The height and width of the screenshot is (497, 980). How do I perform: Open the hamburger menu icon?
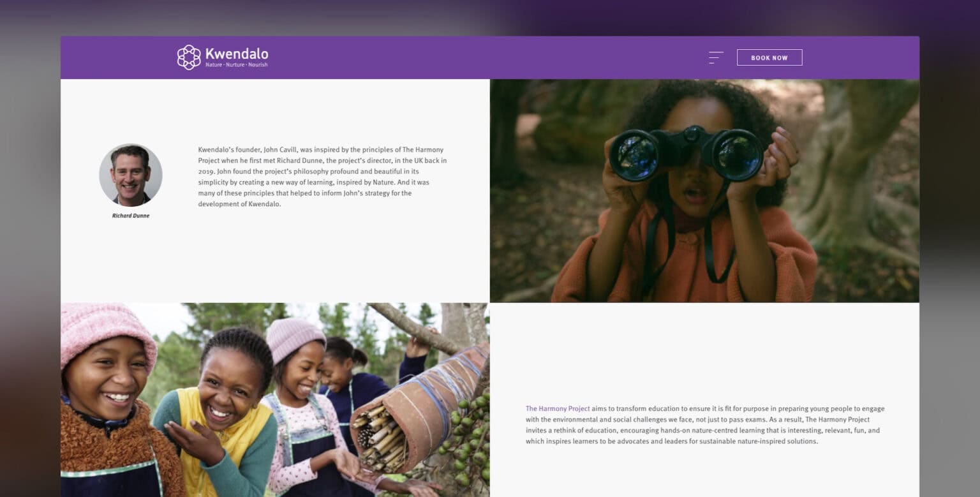716,57
